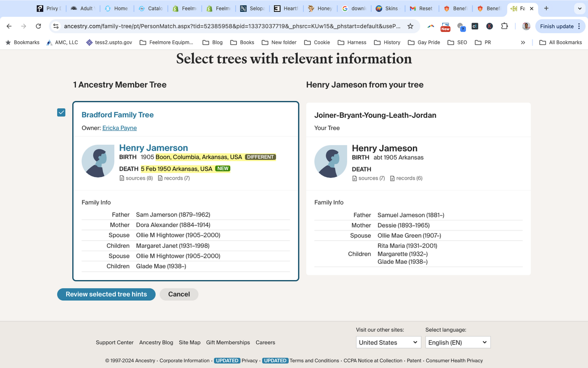The width and height of the screenshot is (588, 368).
Task: Open Henry Jamerson's profile name link
Action: coord(154,148)
